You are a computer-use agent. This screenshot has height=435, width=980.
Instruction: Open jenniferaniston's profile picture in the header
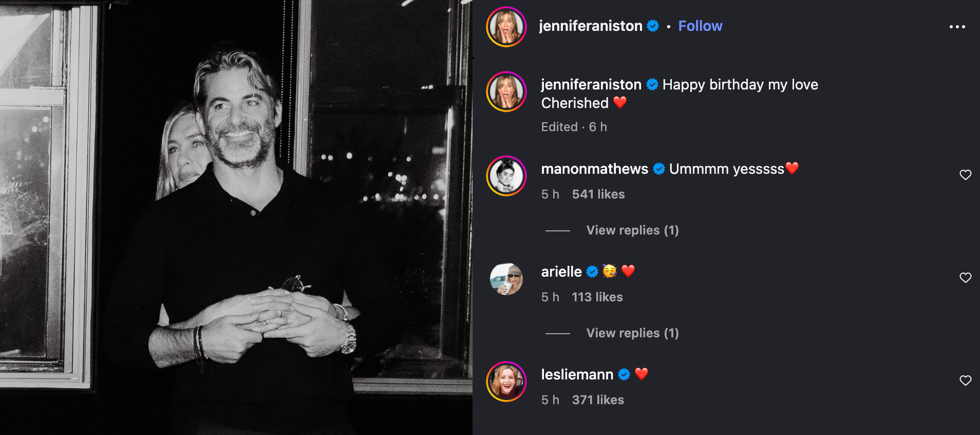point(506,26)
